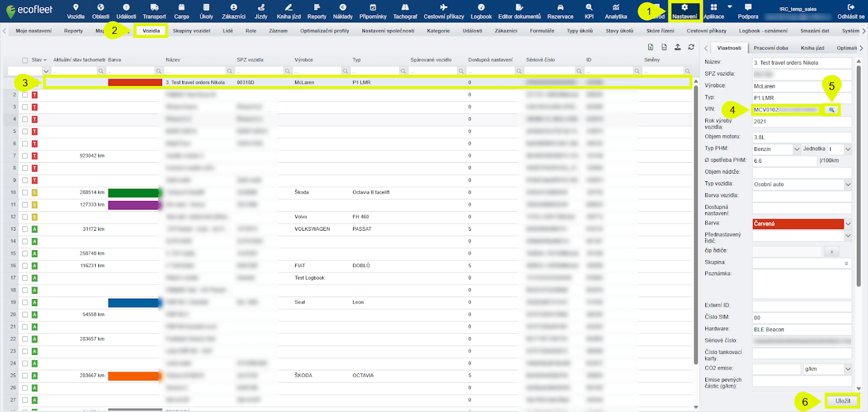Open the Logbook module icon

click(x=481, y=11)
